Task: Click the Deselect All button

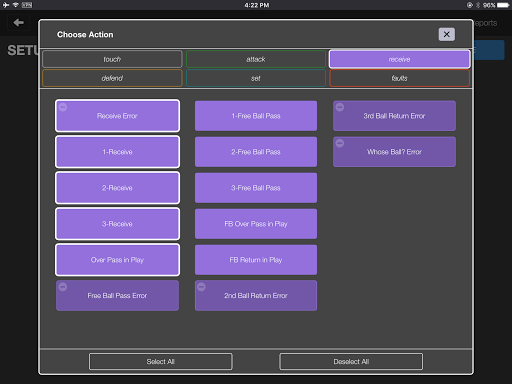Action: pyautogui.click(x=351, y=361)
